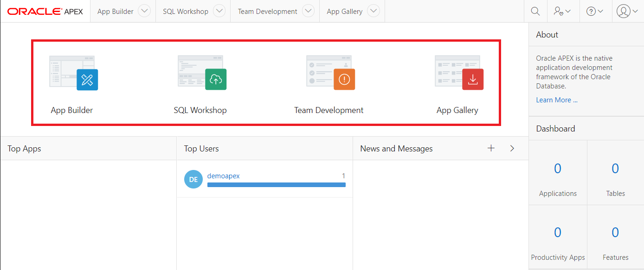View News and Messages arrow chevron

coord(512,148)
